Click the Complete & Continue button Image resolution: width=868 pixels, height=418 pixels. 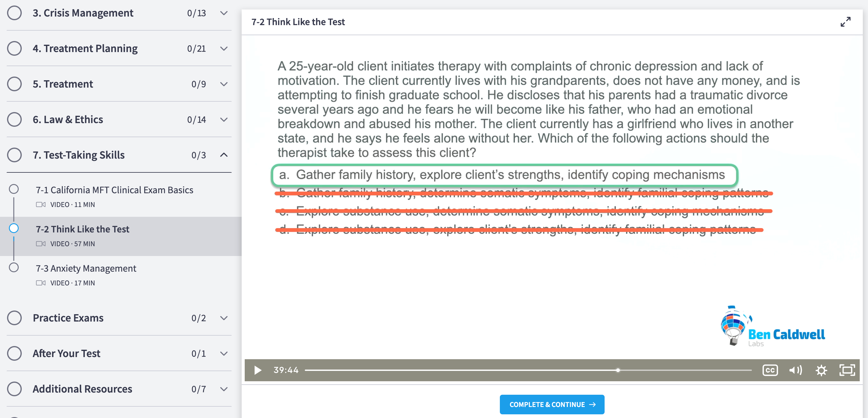(552, 404)
